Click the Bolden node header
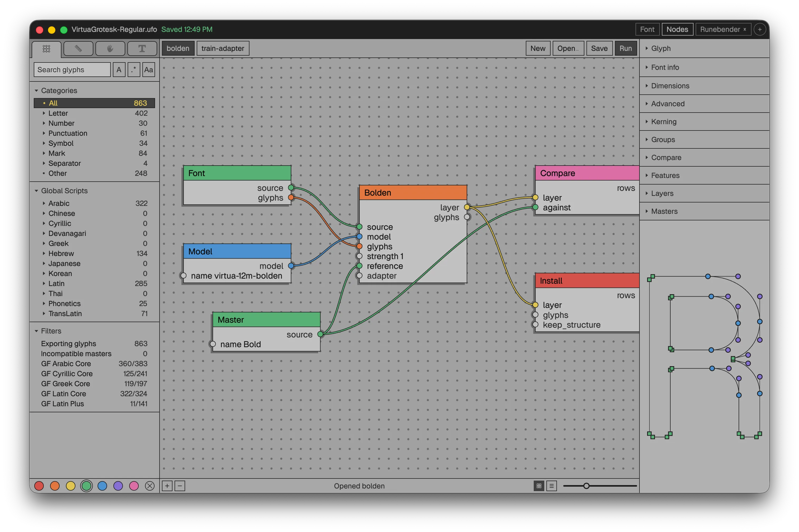The image size is (799, 532). tap(413, 192)
